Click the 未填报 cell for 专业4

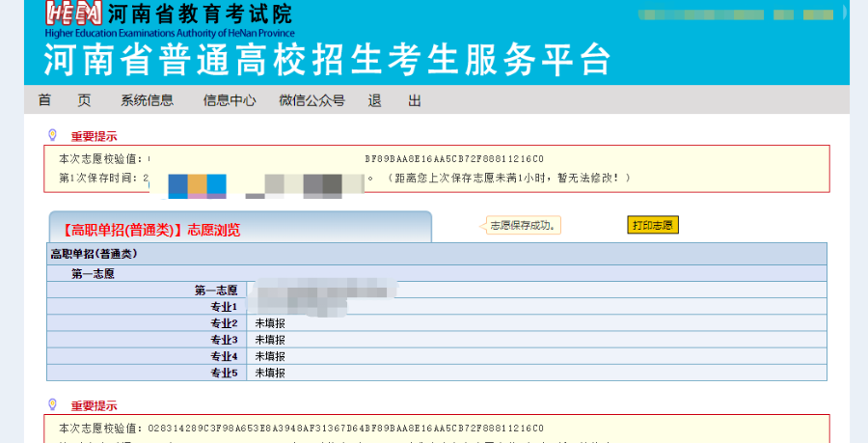click(x=270, y=356)
